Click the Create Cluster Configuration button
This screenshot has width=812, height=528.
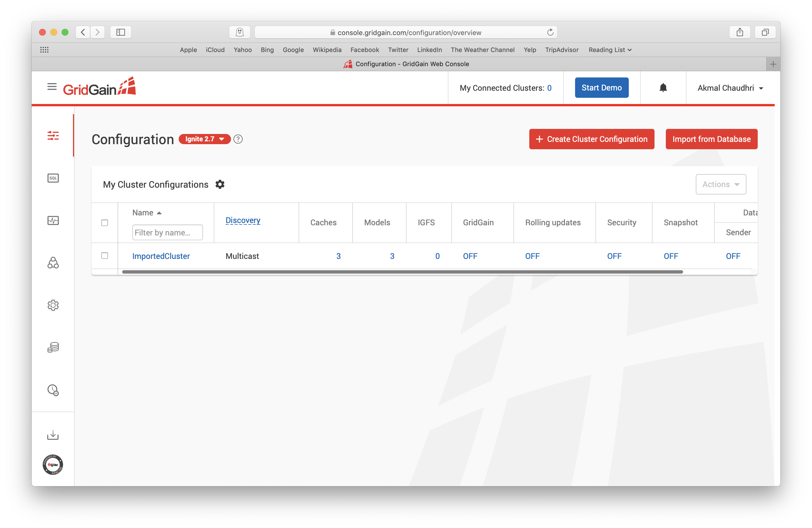[591, 139]
